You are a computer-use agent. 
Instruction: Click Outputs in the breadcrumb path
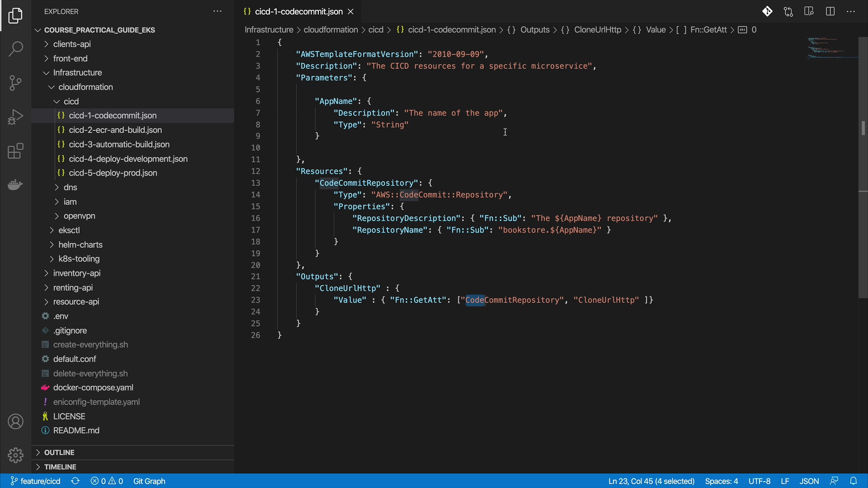coord(534,30)
